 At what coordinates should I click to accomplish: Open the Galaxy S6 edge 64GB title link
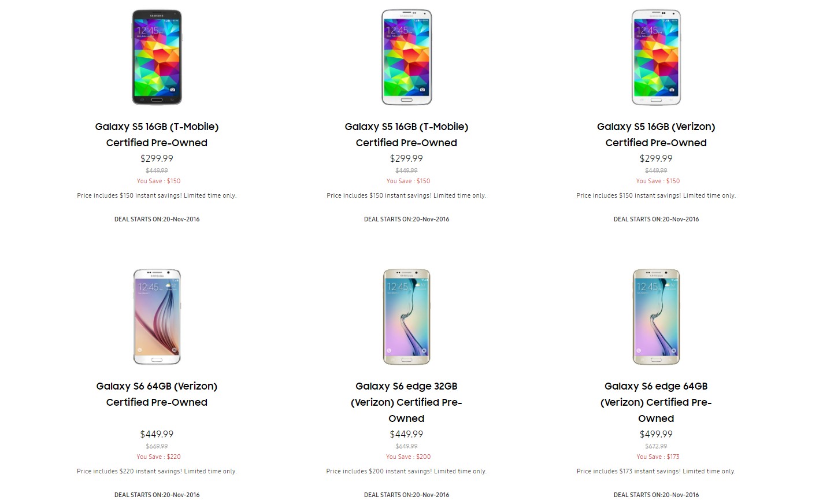tap(656, 402)
